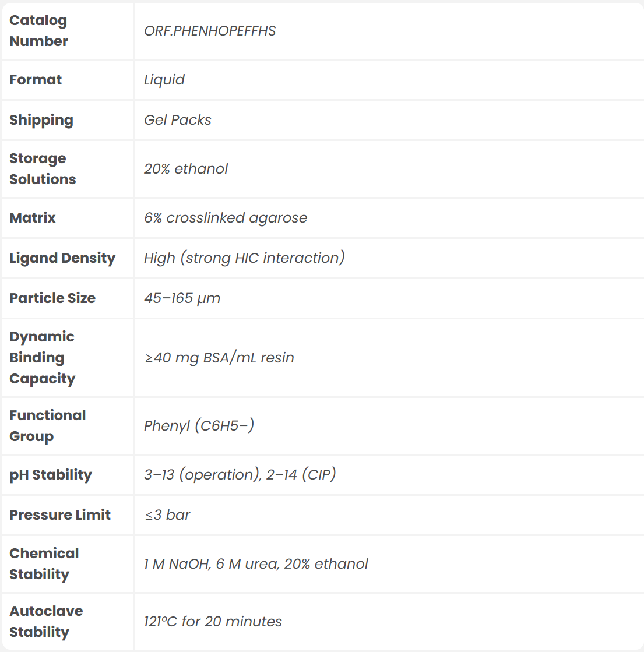Click the 121°C for 20 minutes value

213,622
